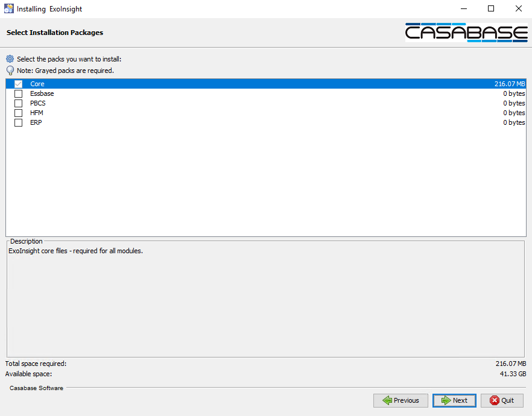Check the PBCS pack checkbox
The image size is (532, 416).
tap(18, 104)
